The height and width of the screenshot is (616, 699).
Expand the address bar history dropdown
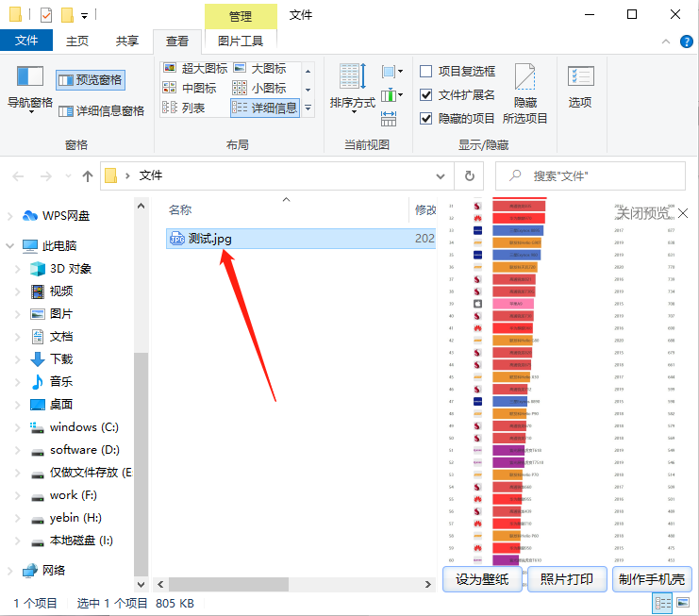tap(441, 176)
